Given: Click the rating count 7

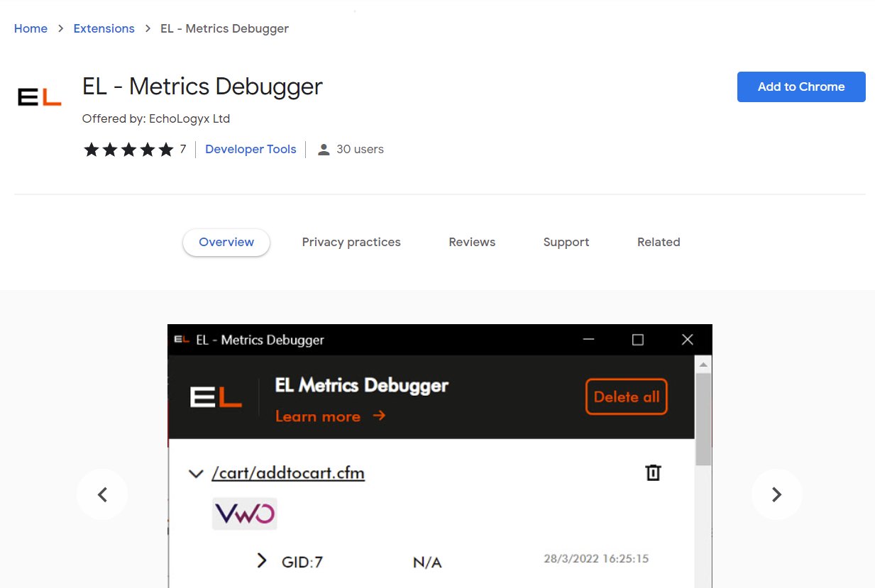Looking at the screenshot, I should [x=183, y=149].
